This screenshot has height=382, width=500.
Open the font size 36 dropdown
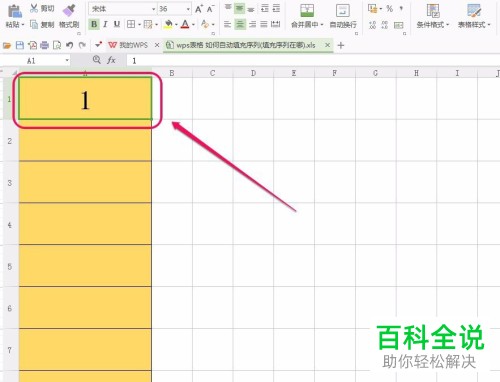point(188,9)
